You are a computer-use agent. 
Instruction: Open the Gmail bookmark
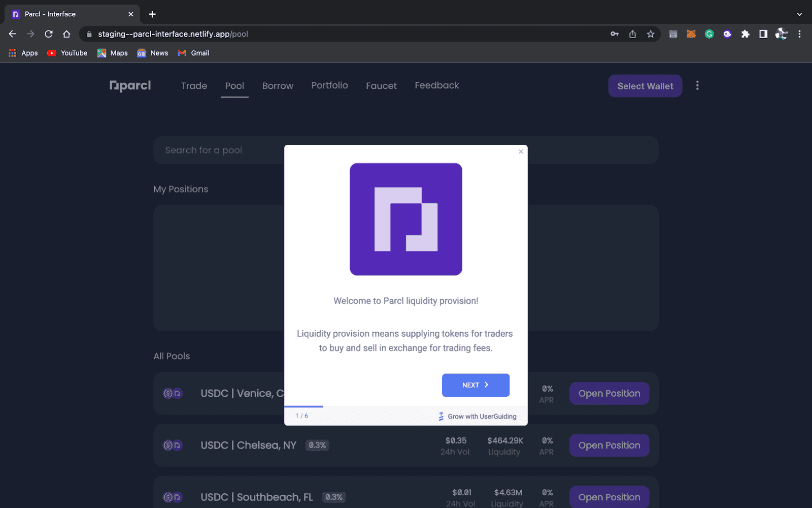pyautogui.click(x=193, y=53)
